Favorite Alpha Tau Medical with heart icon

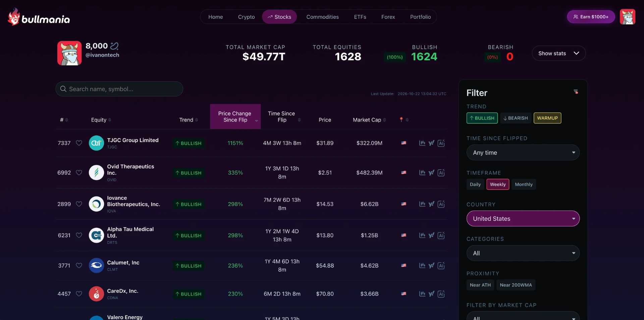tap(79, 235)
